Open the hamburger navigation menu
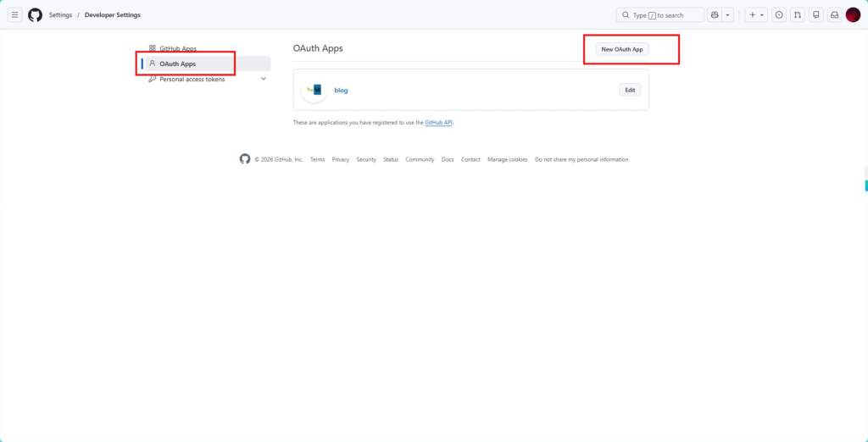This screenshot has height=442, width=868. [x=15, y=15]
